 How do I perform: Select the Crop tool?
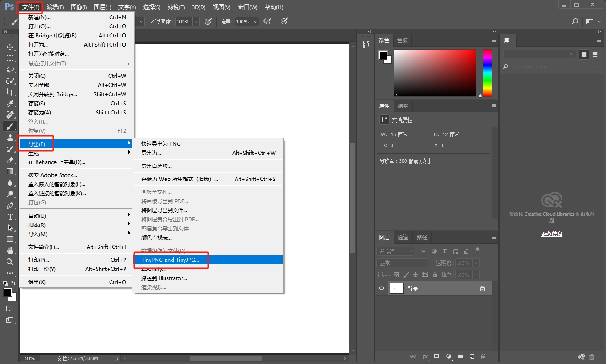pos(10,92)
